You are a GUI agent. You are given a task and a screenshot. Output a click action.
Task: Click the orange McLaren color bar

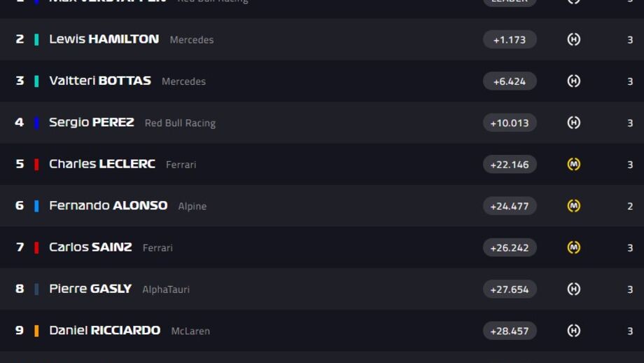pos(36,331)
